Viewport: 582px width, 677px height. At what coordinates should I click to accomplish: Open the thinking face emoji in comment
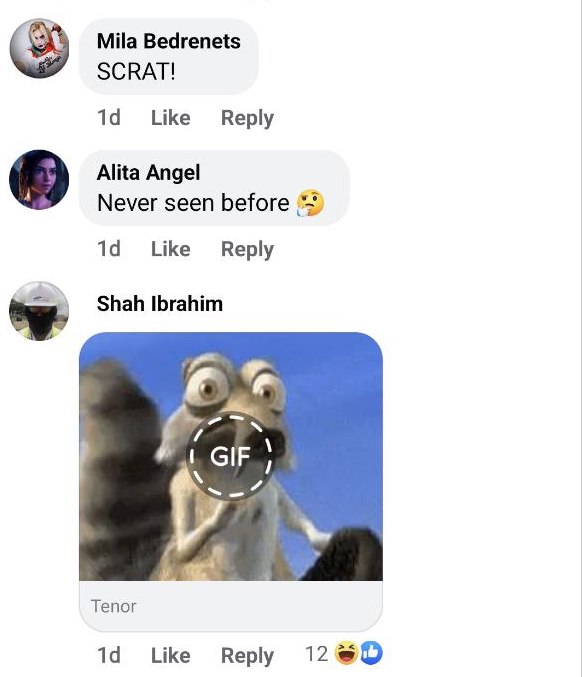(x=310, y=202)
